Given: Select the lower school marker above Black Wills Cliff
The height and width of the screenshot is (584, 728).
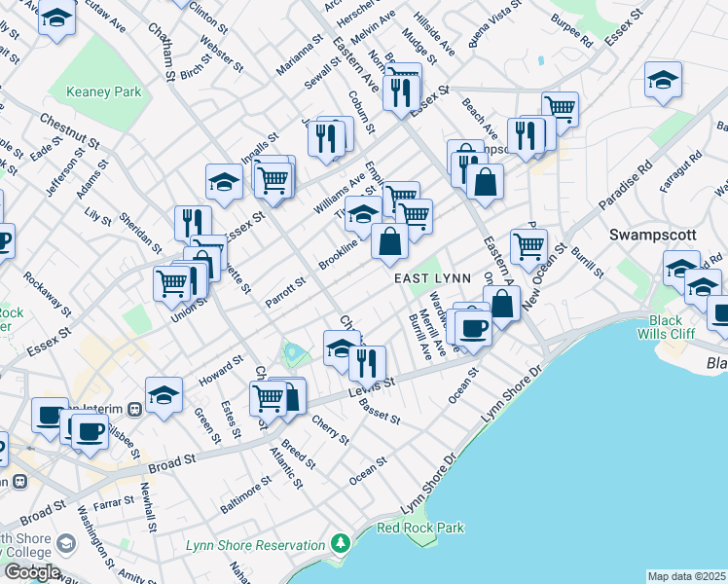Looking at the screenshot, I should [703, 288].
